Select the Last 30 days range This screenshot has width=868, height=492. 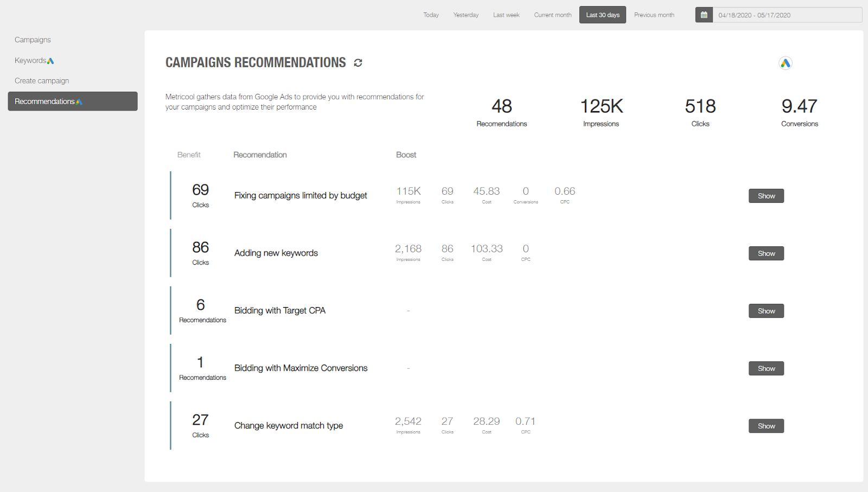(603, 15)
